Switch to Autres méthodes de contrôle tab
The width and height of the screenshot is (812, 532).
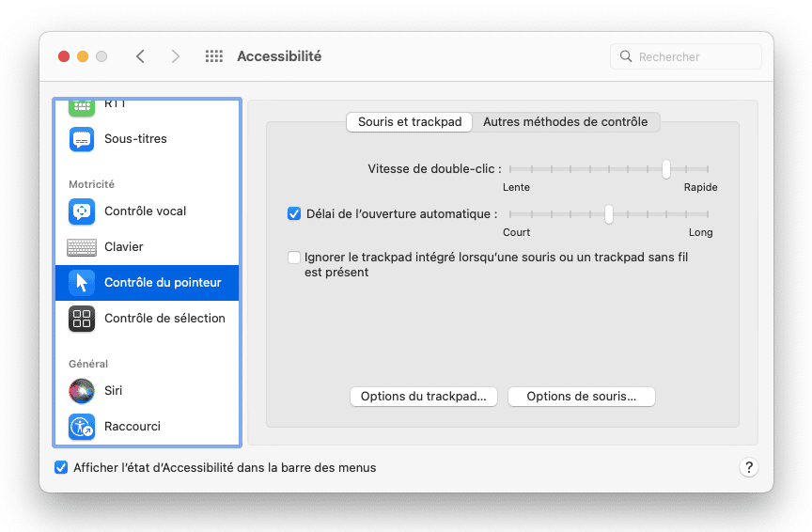565,122
